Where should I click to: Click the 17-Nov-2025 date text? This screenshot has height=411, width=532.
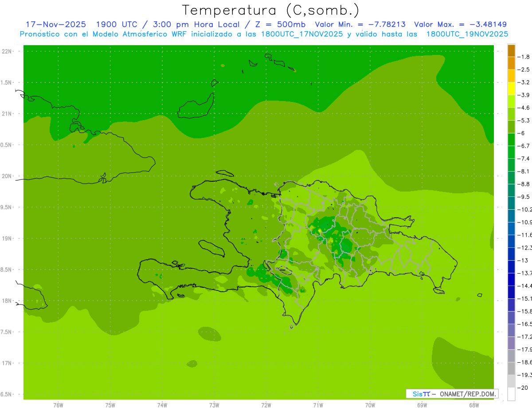55,24
